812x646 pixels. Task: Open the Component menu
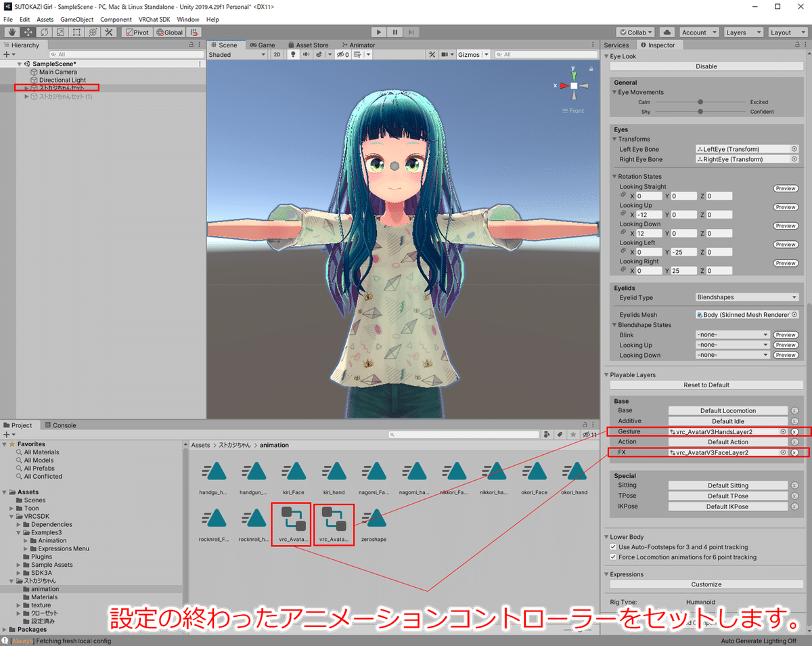(116, 20)
